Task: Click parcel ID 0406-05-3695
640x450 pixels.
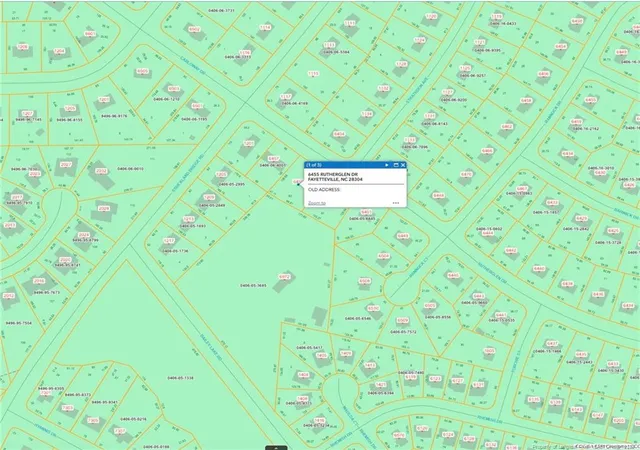Action: click(x=253, y=285)
